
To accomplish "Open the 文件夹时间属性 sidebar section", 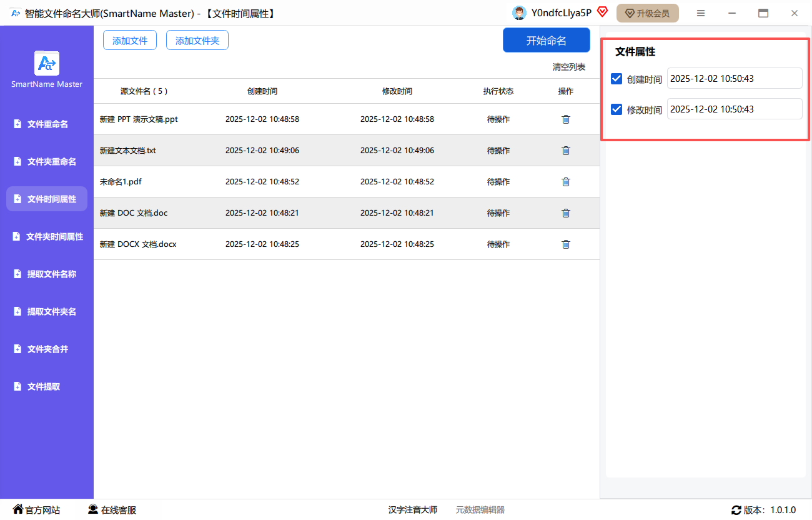I will click(47, 237).
